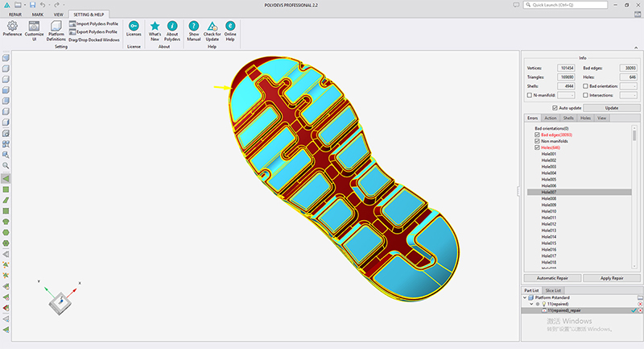Image resolution: width=644 pixels, height=349 pixels.
Task: Open Licenses key icon
Action: 134,26
